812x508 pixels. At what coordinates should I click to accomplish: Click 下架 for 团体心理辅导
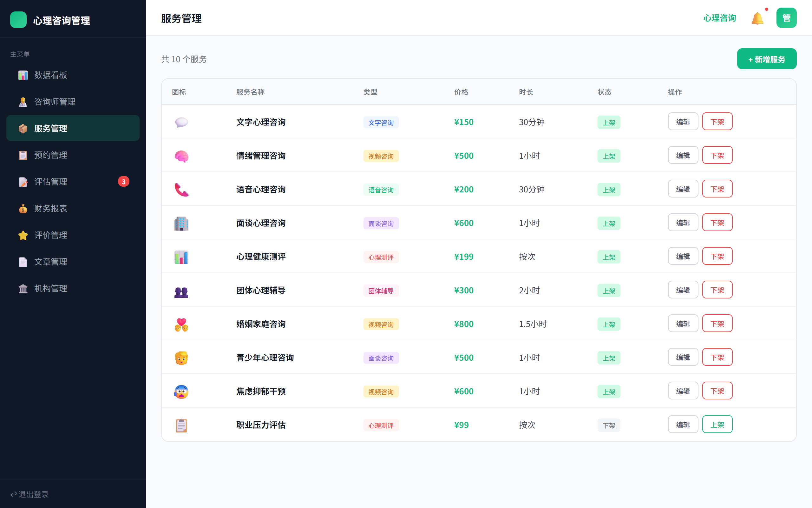point(717,290)
